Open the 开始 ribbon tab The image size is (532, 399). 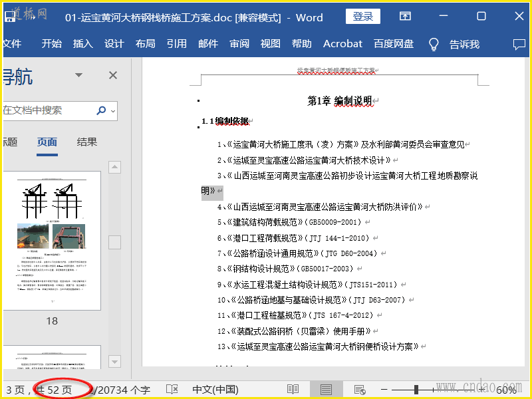pyautogui.click(x=52, y=44)
